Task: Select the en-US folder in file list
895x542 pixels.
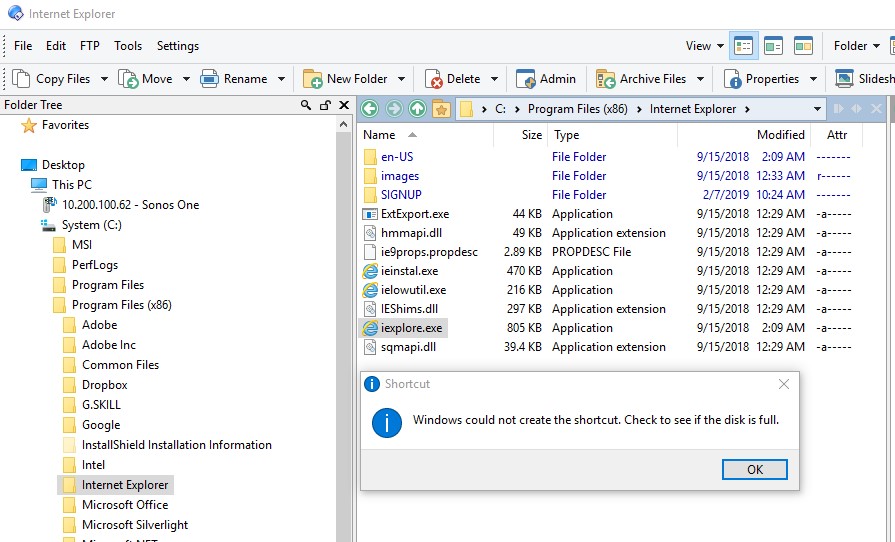Action: [x=397, y=157]
